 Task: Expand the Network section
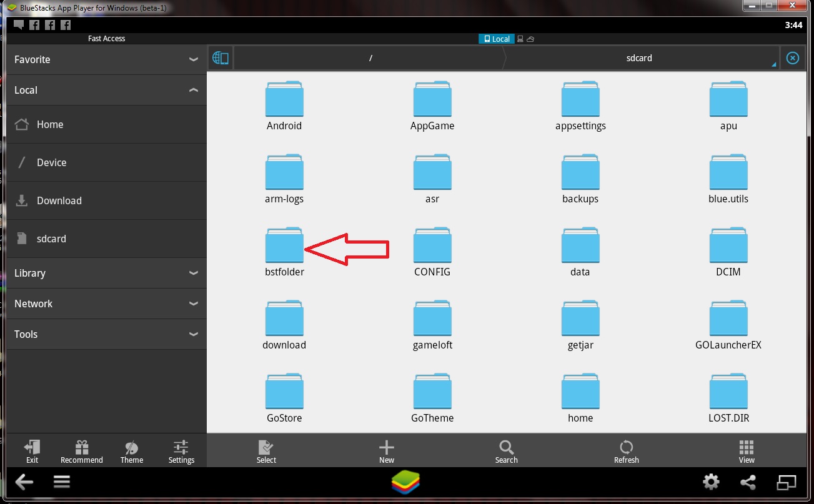click(x=106, y=304)
